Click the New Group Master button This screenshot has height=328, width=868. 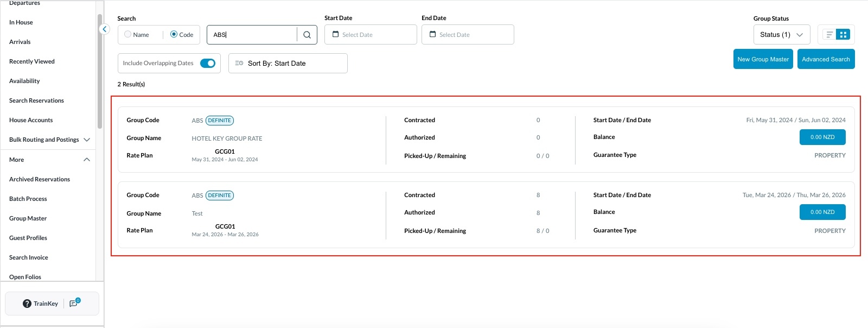(763, 59)
